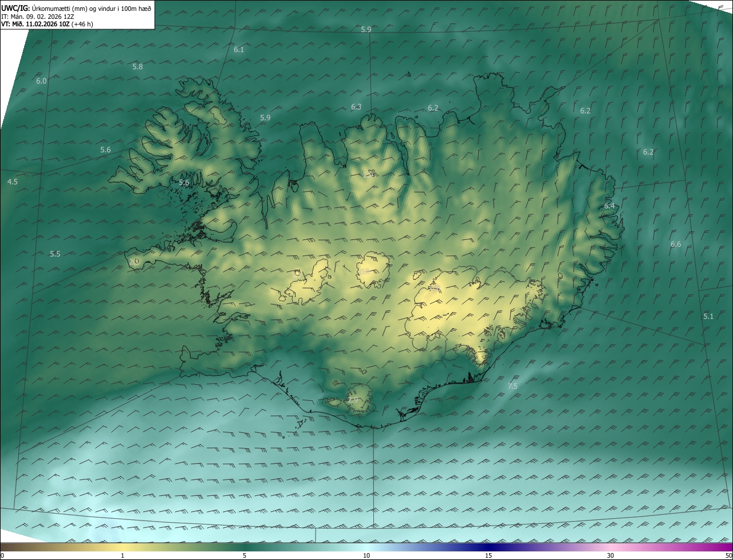The image size is (733, 560).
Task: Click the 6.0 value on the map
Action: (41, 81)
